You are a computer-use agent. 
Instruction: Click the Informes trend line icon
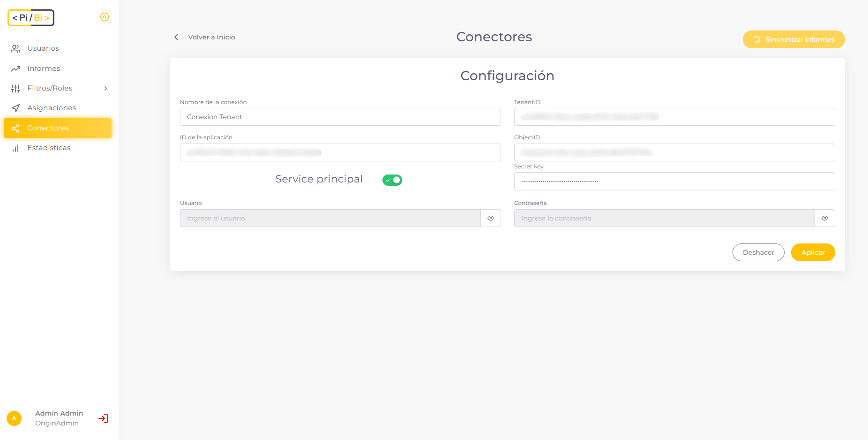(x=15, y=68)
